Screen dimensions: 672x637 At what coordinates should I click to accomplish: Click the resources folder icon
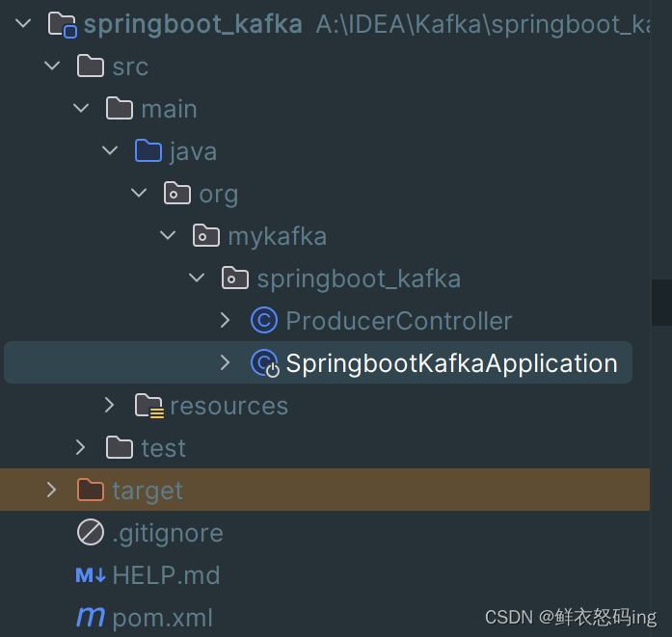148,406
